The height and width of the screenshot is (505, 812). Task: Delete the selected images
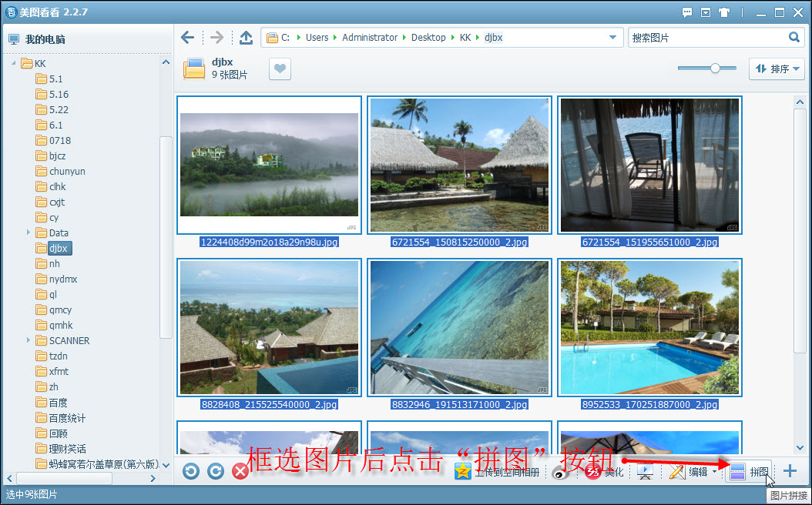click(x=240, y=471)
